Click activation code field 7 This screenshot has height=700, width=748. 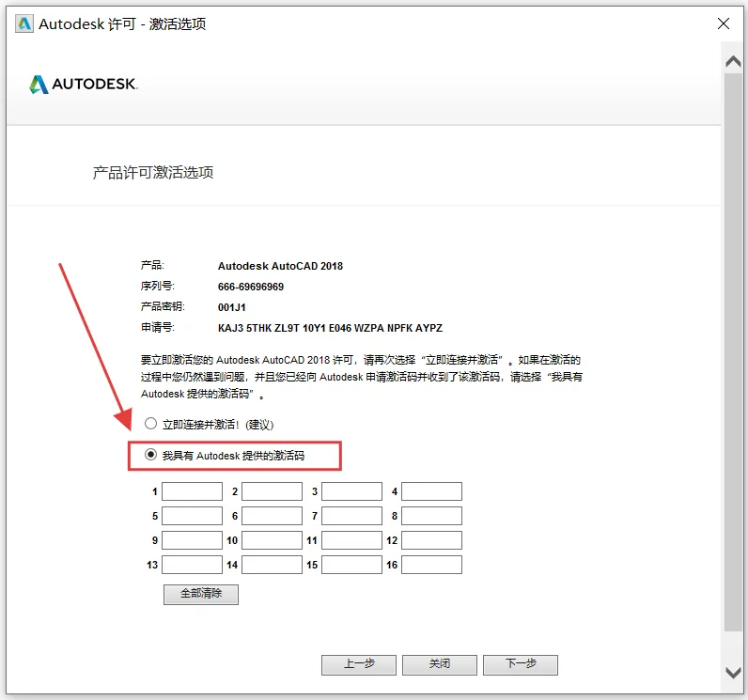pos(352,516)
